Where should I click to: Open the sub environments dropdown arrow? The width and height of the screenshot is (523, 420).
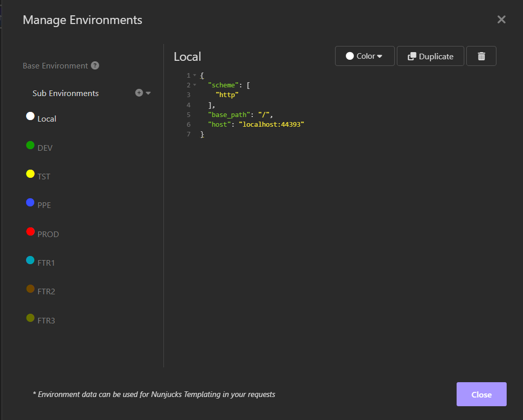coord(147,93)
